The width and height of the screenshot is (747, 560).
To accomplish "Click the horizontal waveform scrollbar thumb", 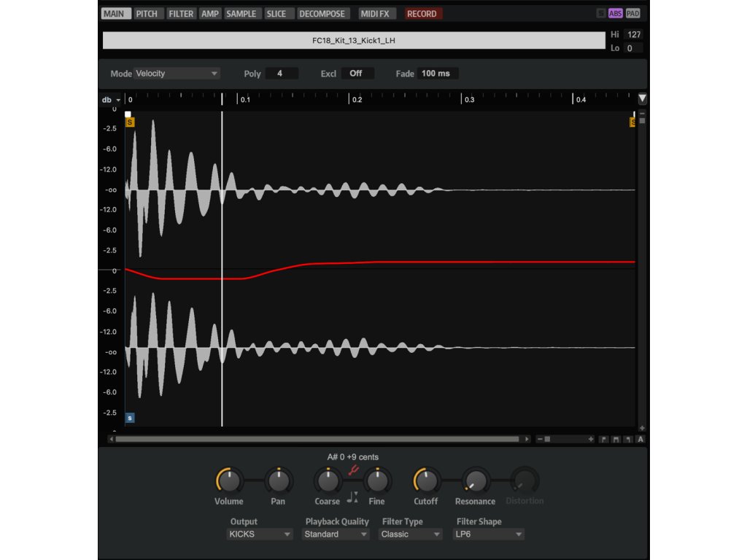I will (317, 439).
